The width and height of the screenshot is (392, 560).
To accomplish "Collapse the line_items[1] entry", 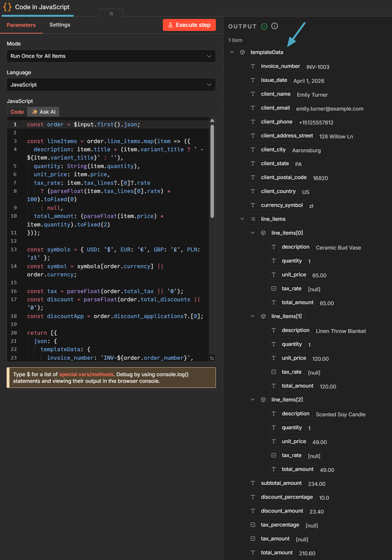I will pos(252,316).
